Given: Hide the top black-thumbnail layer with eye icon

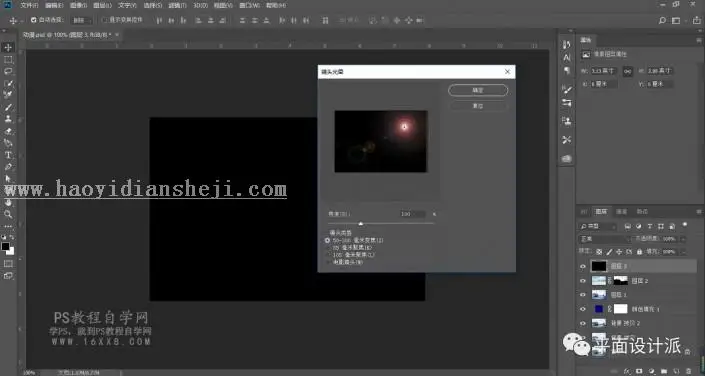Looking at the screenshot, I should click(583, 266).
